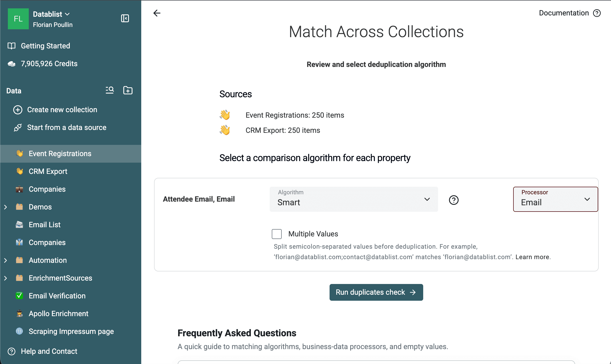The height and width of the screenshot is (364, 611).
Task: Click the algorithm help question mark icon
Action: point(454,200)
